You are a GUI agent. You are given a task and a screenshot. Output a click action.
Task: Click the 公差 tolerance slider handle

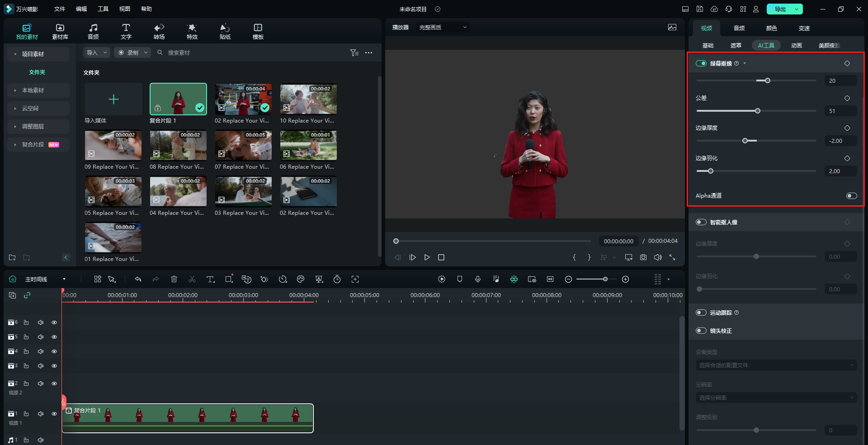click(758, 111)
